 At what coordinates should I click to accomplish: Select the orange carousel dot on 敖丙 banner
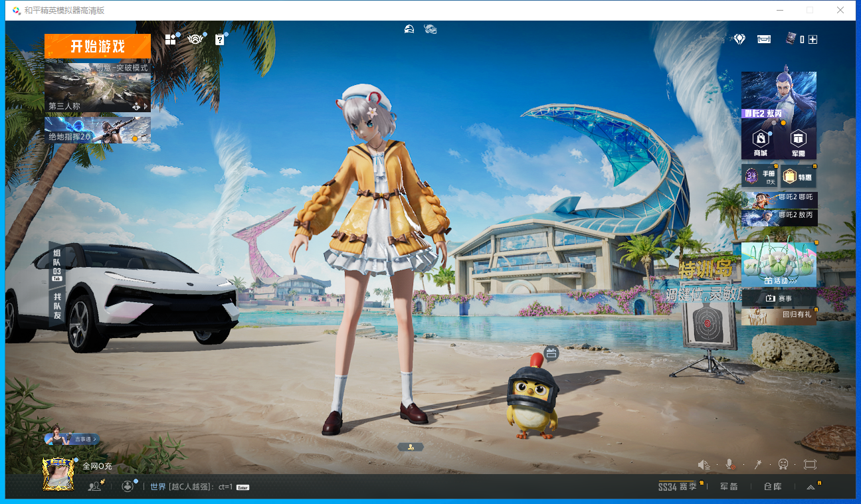click(x=783, y=123)
